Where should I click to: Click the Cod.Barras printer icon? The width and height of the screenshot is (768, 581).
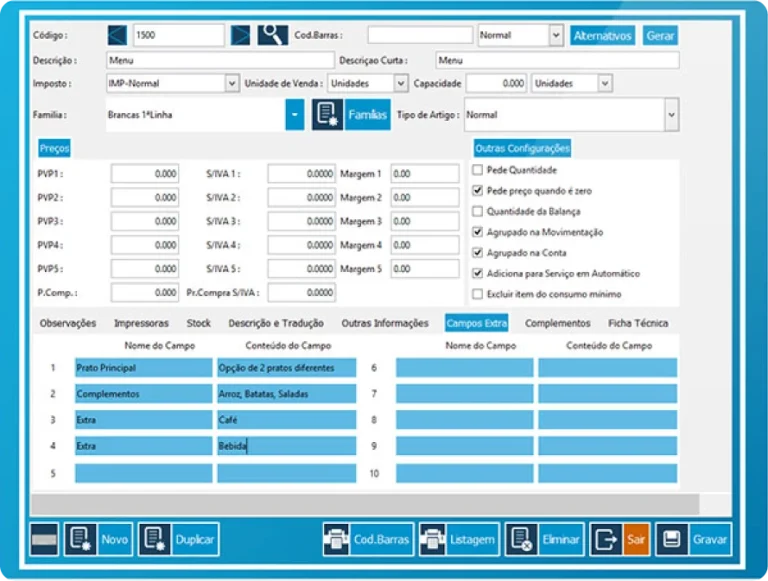click(x=337, y=539)
